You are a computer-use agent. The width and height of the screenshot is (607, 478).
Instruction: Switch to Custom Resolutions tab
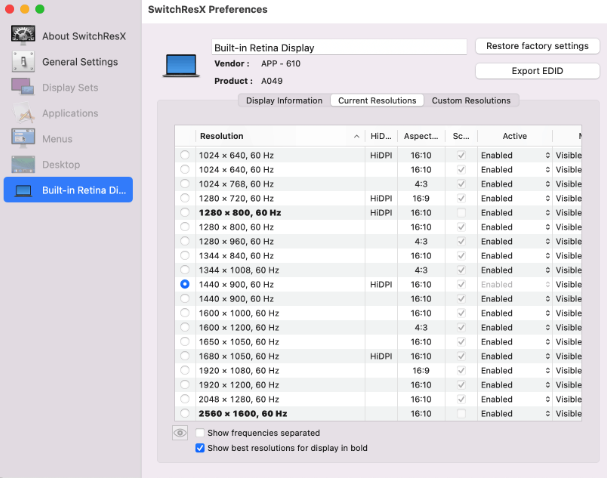(471, 101)
